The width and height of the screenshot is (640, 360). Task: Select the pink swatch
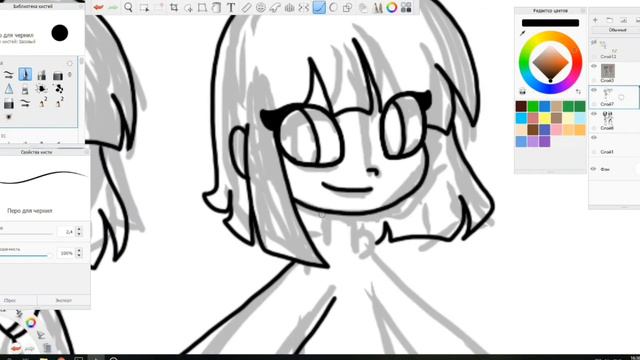point(557,130)
